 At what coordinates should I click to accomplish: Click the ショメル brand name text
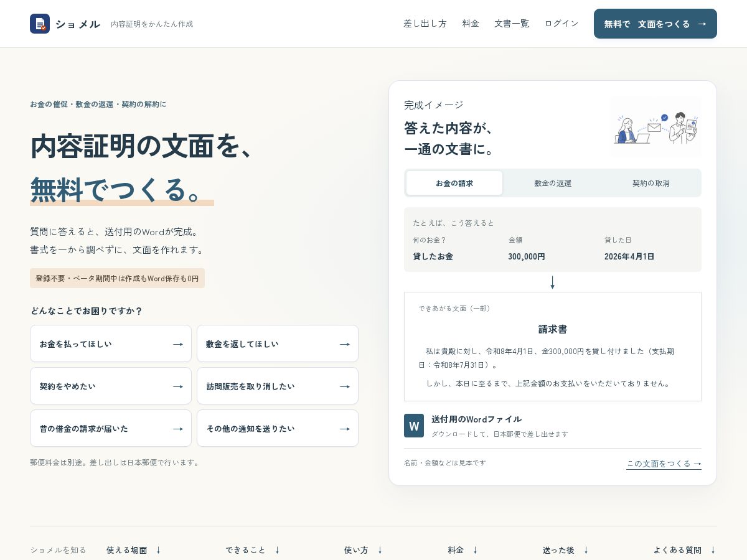pos(78,24)
